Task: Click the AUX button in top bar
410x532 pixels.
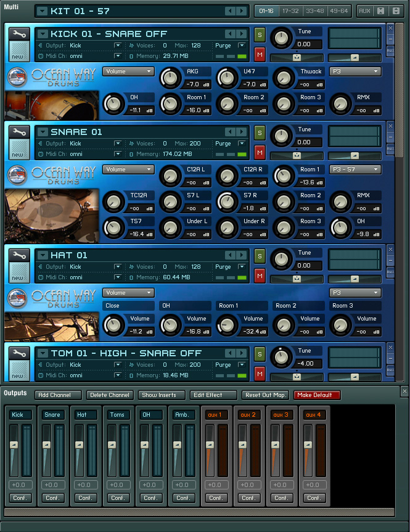Action: (365, 11)
